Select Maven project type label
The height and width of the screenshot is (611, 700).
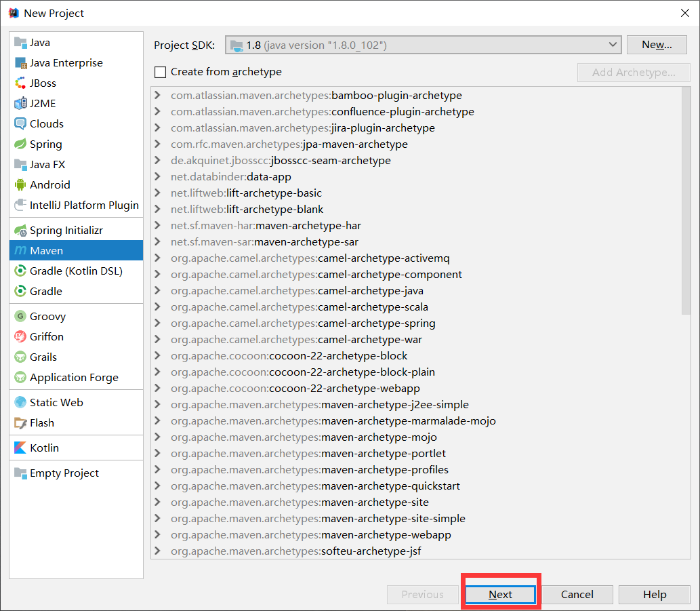click(47, 250)
